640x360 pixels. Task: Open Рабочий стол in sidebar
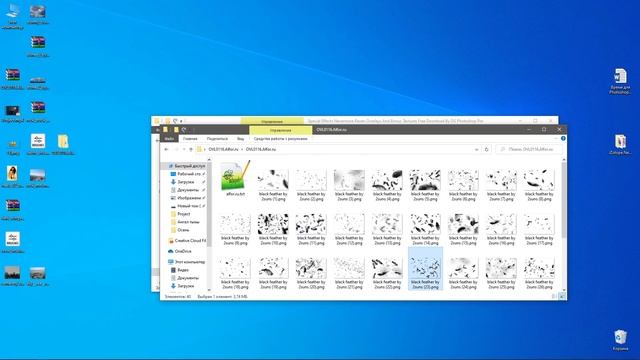pyautogui.click(x=187, y=174)
